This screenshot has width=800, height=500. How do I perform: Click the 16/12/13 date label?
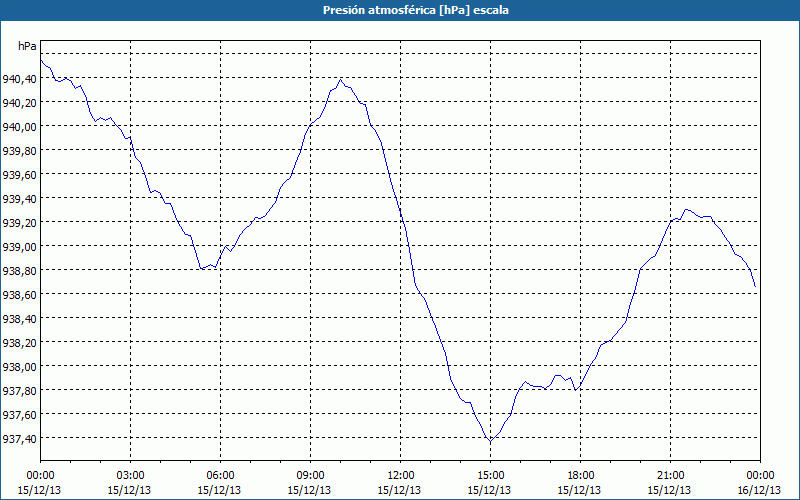pos(760,490)
